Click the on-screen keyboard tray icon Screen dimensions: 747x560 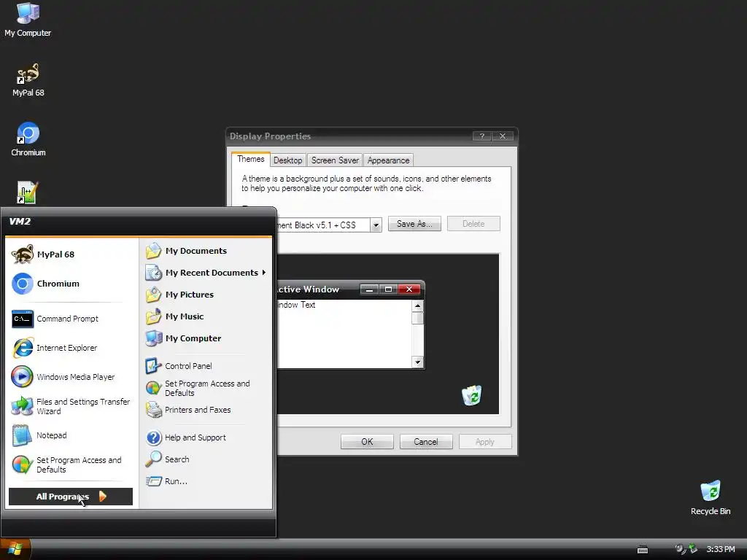(x=643, y=550)
